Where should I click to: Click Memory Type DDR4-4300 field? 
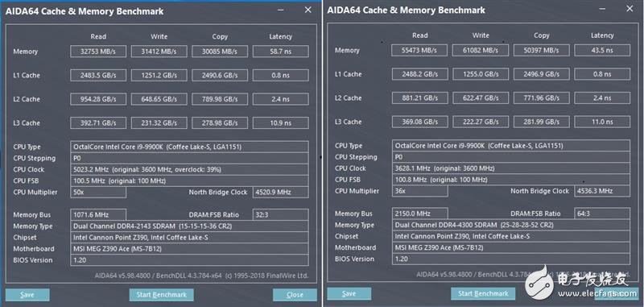[x=511, y=225]
